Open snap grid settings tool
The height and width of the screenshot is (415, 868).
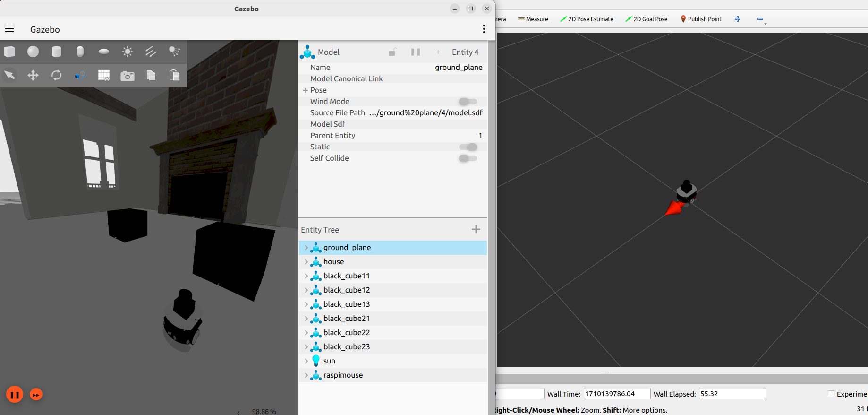coord(104,76)
